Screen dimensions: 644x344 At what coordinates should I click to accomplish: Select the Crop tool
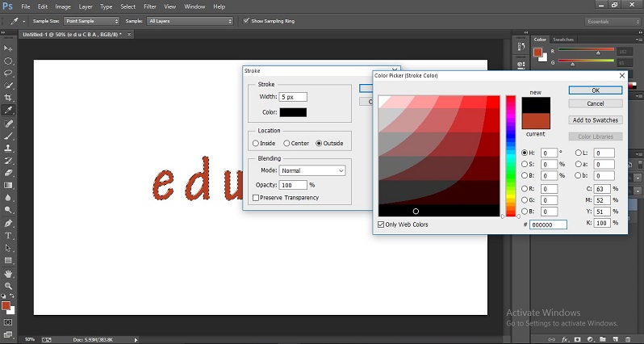[x=8, y=98]
